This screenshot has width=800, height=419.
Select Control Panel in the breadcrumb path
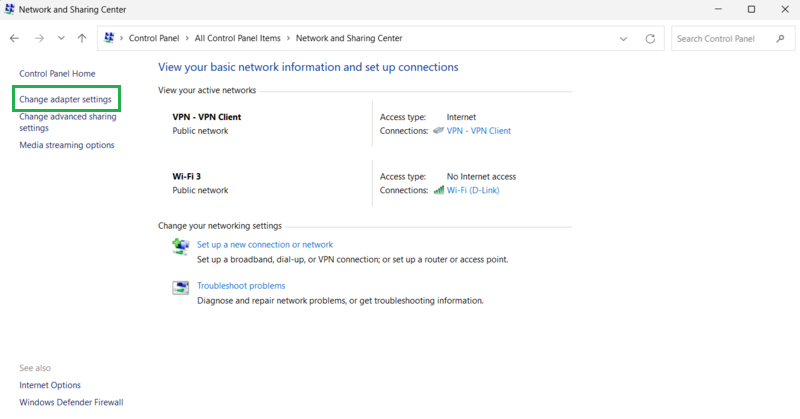point(154,39)
